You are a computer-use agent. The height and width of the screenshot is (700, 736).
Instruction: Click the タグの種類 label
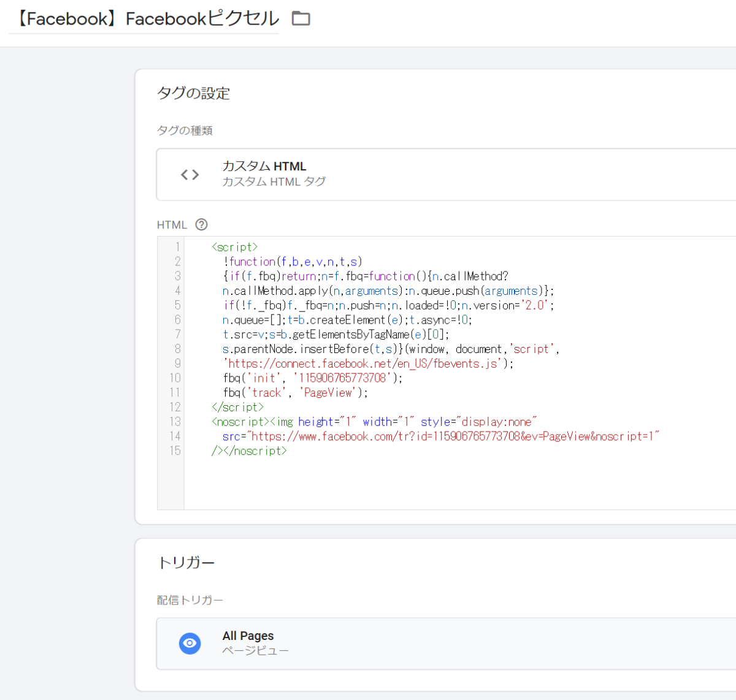185,131
